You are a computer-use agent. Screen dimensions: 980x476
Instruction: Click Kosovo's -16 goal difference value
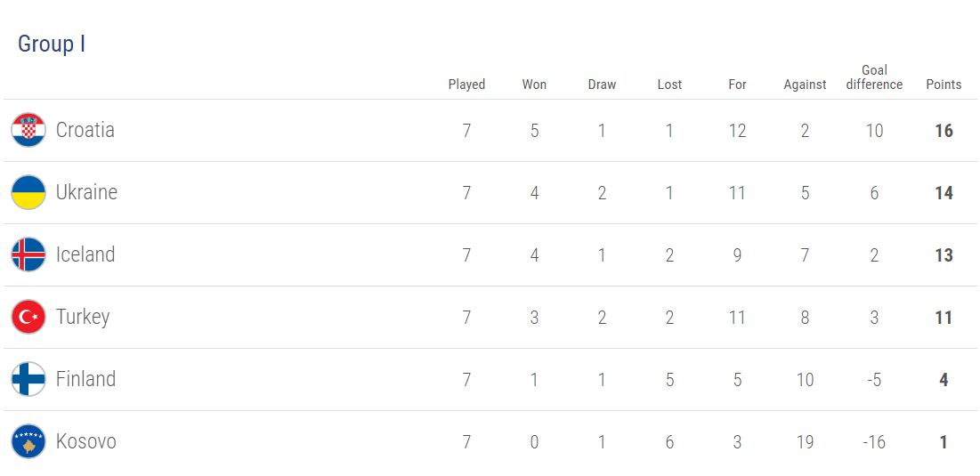(x=874, y=442)
